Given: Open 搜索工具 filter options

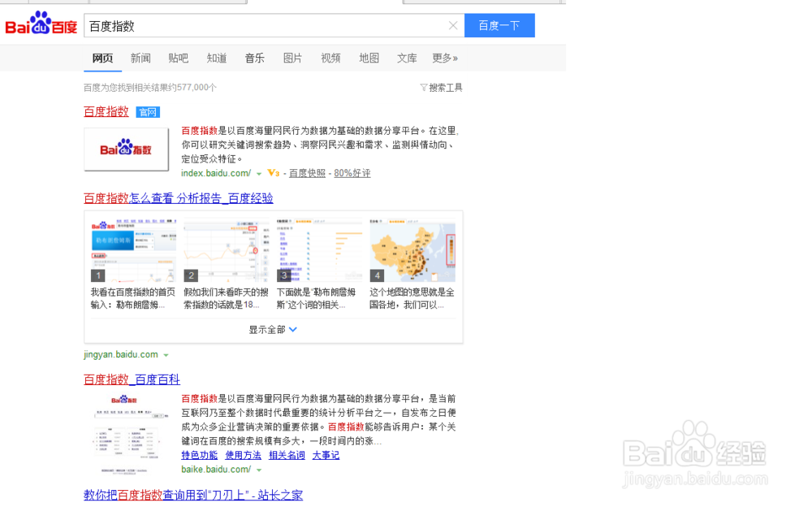Looking at the screenshot, I should tap(441, 88).
